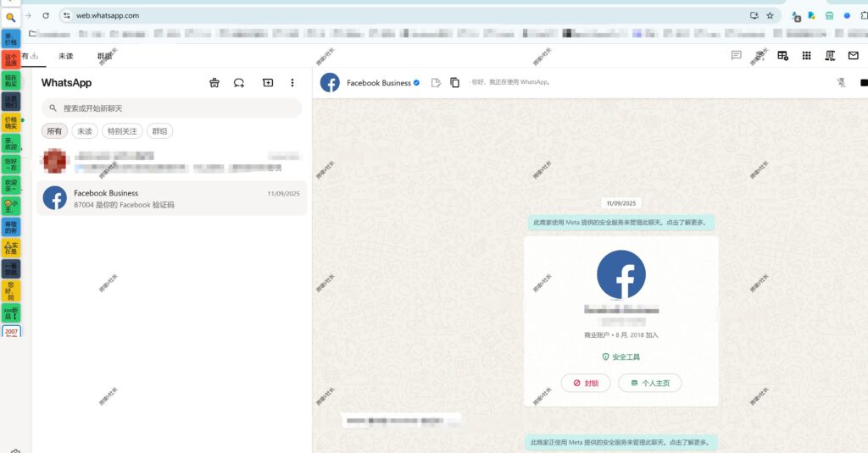This screenshot has width=868, height=453.
Task: Open Facebook Business chat in list
Action: [x=171, y=198]
